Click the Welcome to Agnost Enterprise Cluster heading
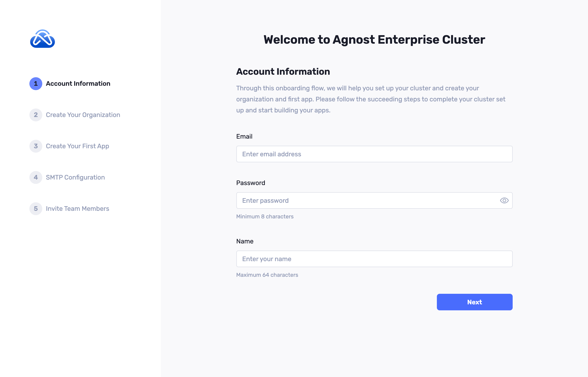The height and width of the screenshot is (377, 588). [x=374, y=40]
